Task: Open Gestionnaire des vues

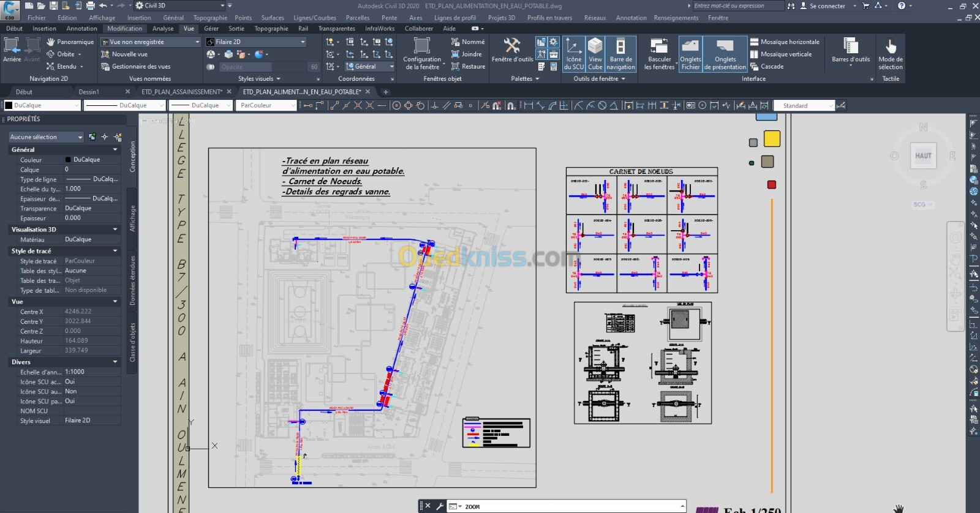Action: [135, 66]
